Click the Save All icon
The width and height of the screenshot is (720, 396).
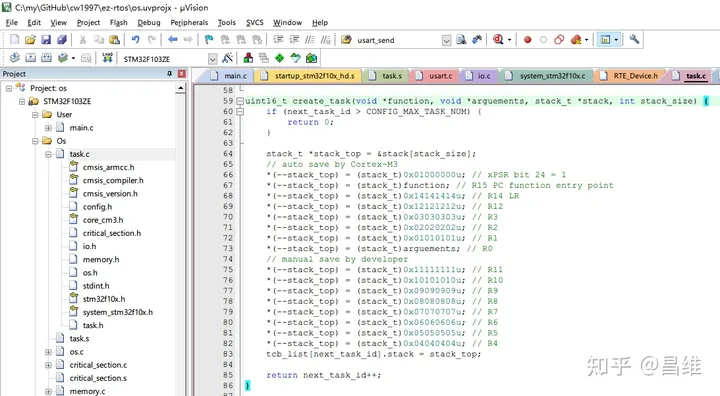(62, 40)
